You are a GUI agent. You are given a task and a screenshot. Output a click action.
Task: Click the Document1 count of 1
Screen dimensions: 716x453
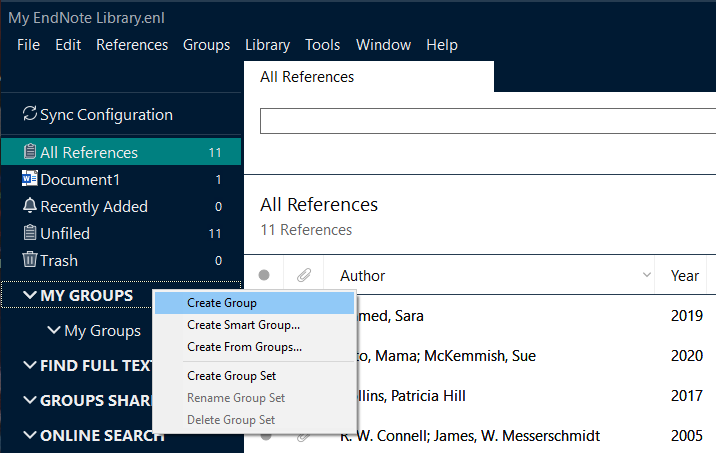[218, 179]
